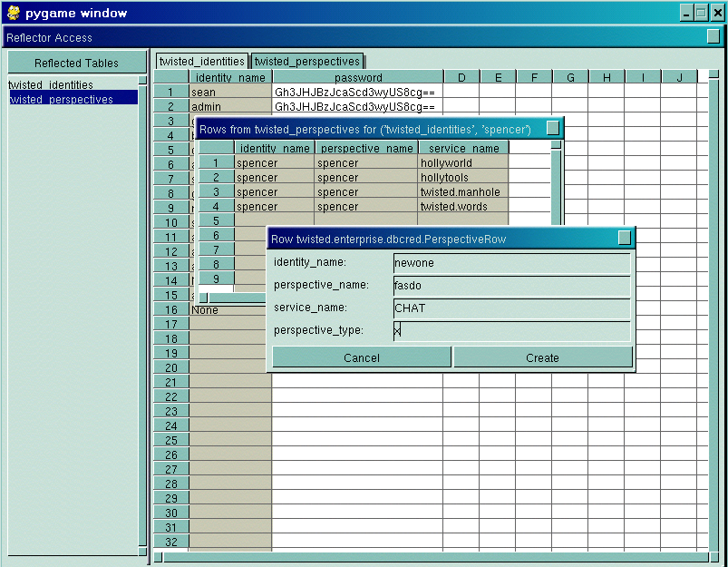Edit the identity_name field containing newone

[x=511, y=262]
